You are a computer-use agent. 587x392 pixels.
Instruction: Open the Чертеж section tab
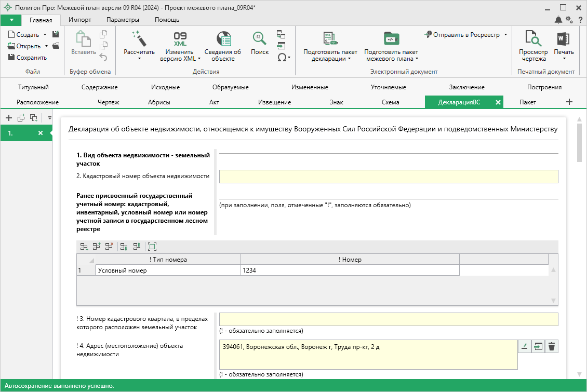108,102
